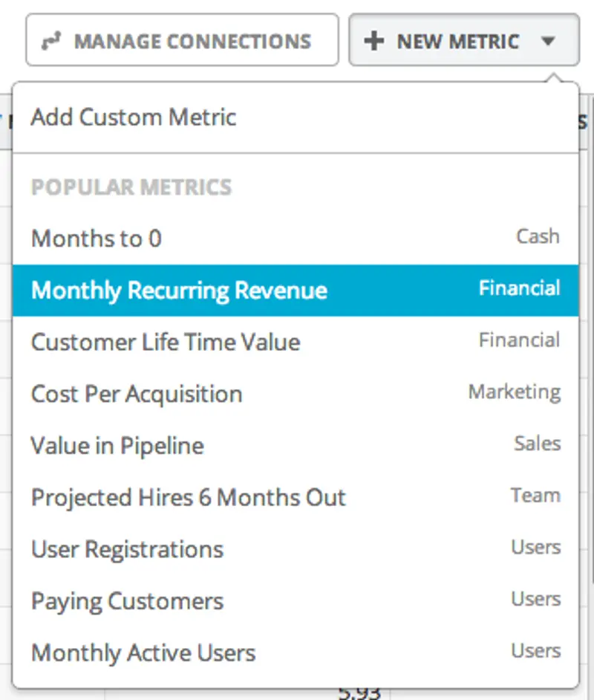Image resolution: width=594 pixels, height=700 pixels.
Task: Choose Add Custom Metric
Action: (134, 117)
